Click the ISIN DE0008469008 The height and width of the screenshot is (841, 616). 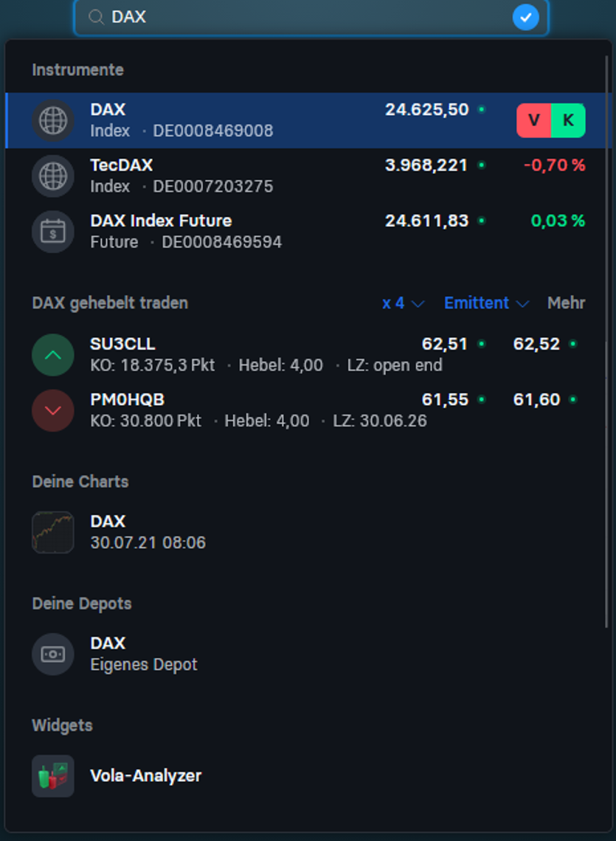213,131
